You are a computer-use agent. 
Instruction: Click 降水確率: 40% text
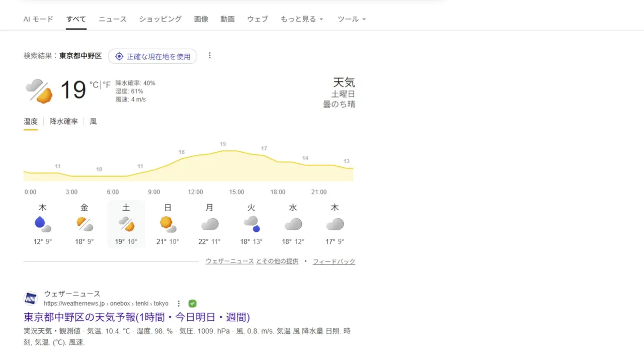(135, 83)
